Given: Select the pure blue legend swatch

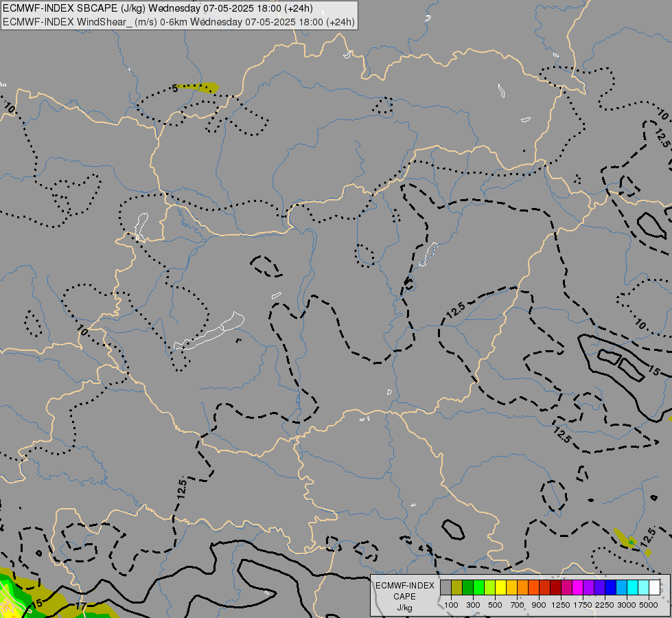Looking at the screenshot, I should pos(611,587).
